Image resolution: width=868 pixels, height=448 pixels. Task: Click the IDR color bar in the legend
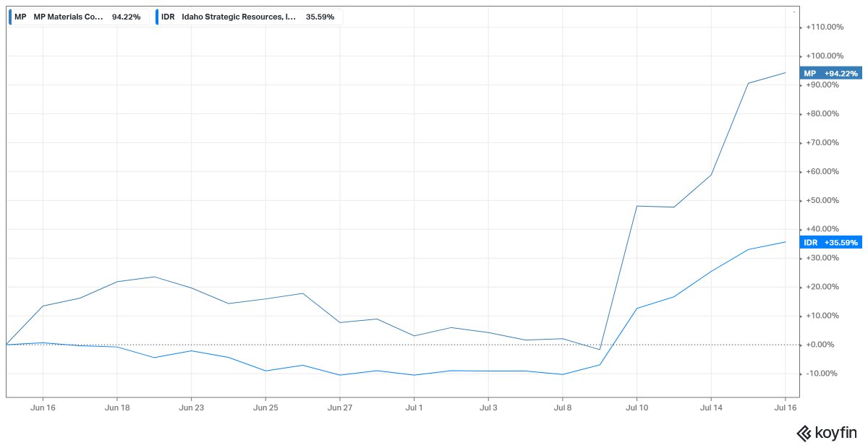tap(157, 17)
